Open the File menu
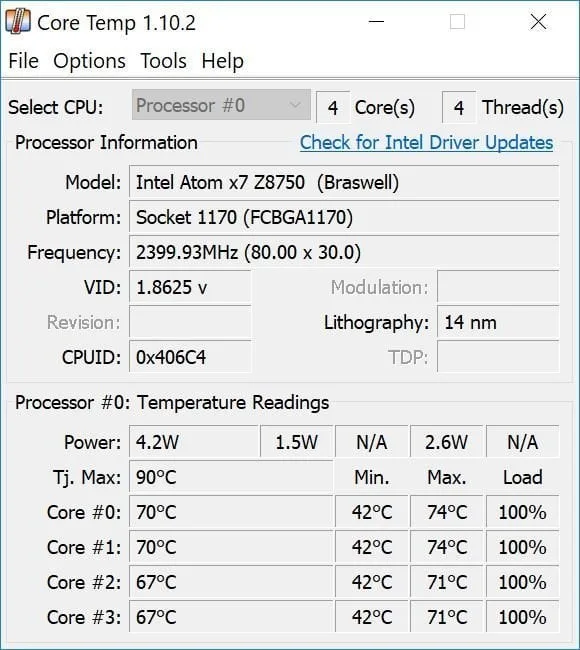The image size is (580, 650). (24, 61)
